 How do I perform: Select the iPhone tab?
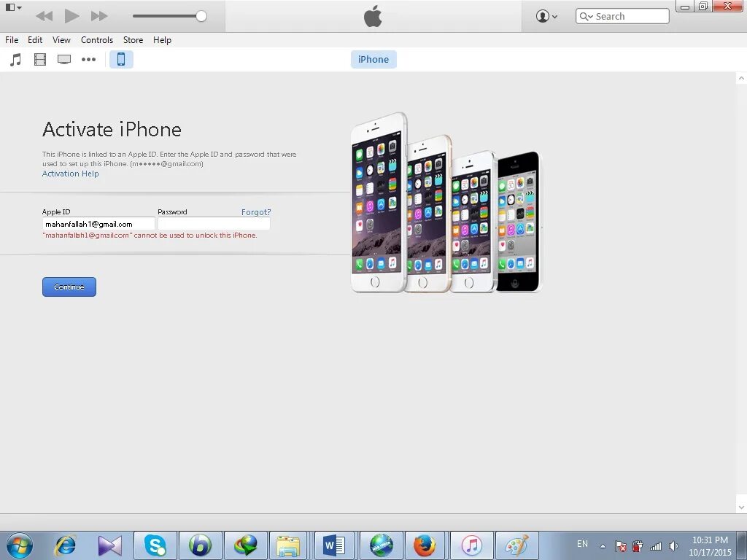373,60
